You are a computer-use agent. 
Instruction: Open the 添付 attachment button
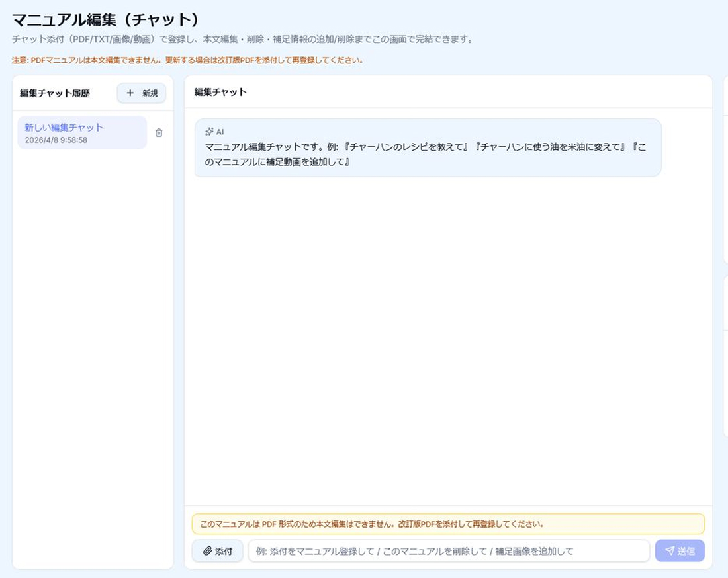tap(217, 551)
